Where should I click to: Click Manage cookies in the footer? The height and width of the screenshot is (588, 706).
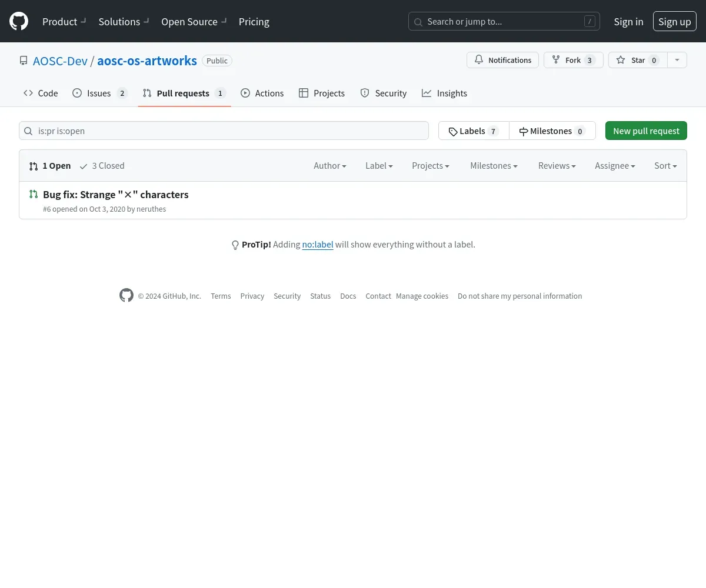[422, 296]
